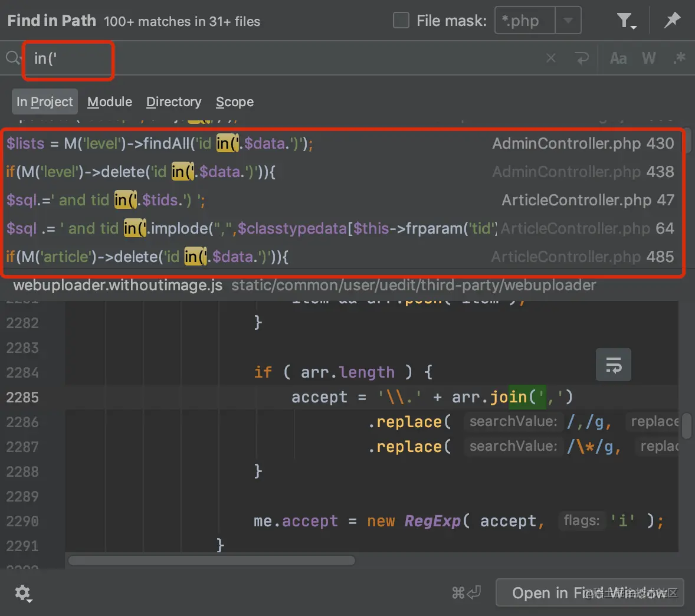Pin the Find in Path window
695x616 pixels.
(x=672, y=20)
